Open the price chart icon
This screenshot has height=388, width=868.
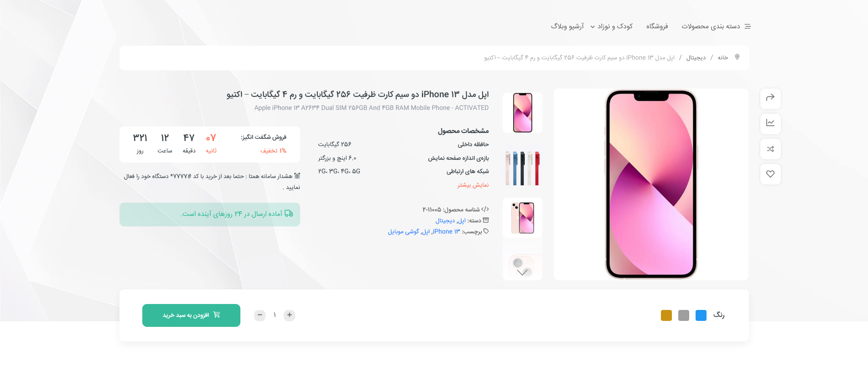pos(770,123)
